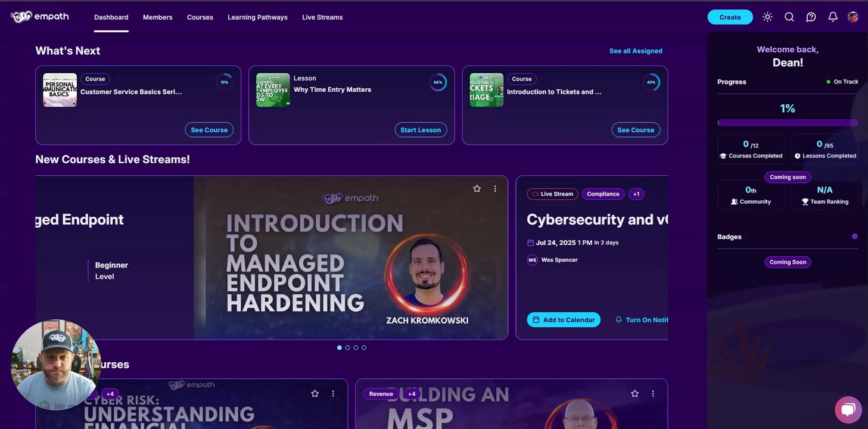
Task: Favorite the Building an MSP course star
Action: [634, 394]
